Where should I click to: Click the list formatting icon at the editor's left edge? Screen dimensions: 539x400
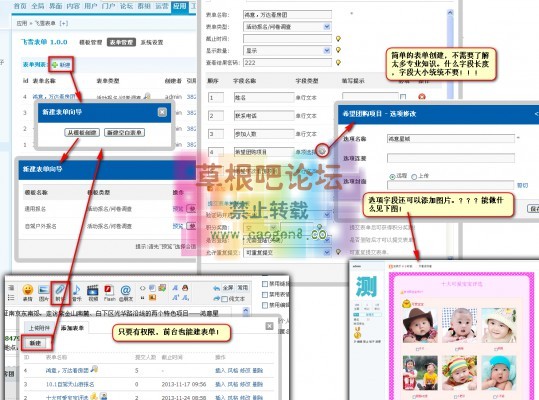(11, 297)
